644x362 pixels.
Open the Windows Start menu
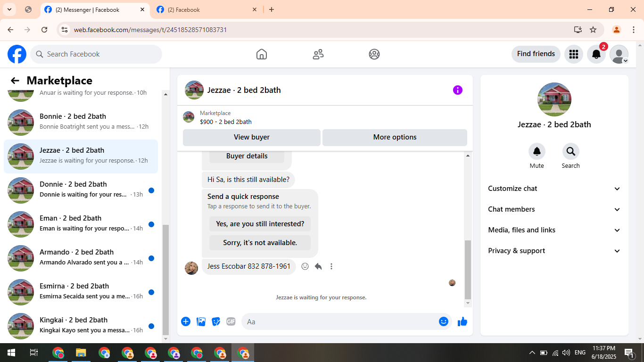tap(11, 353)
